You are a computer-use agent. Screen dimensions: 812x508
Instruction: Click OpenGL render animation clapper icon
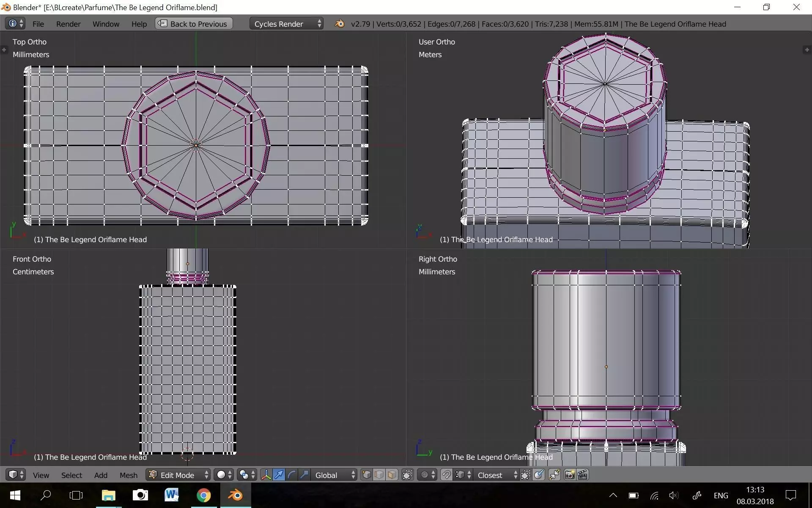click(x=582, y=475)
